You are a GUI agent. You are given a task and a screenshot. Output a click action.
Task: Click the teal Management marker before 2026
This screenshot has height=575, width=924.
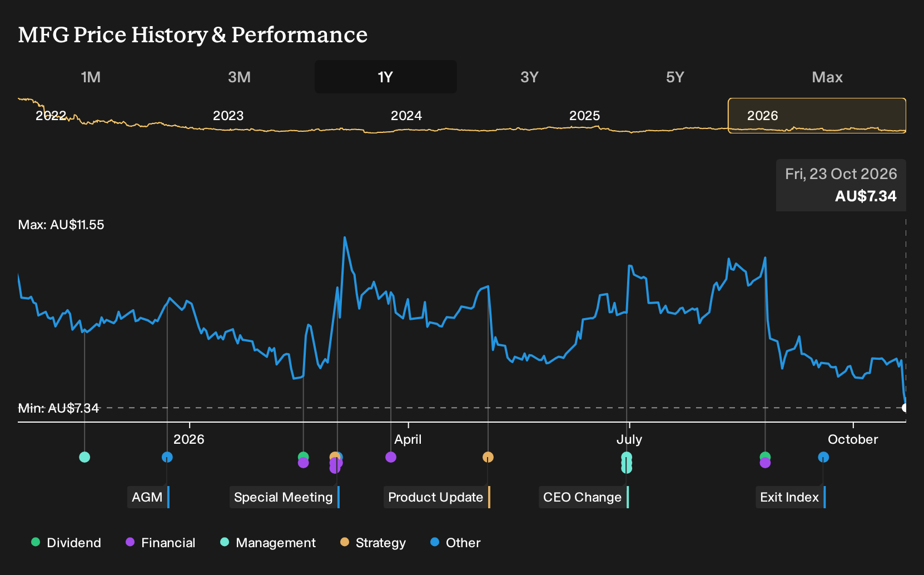point(85,457)
